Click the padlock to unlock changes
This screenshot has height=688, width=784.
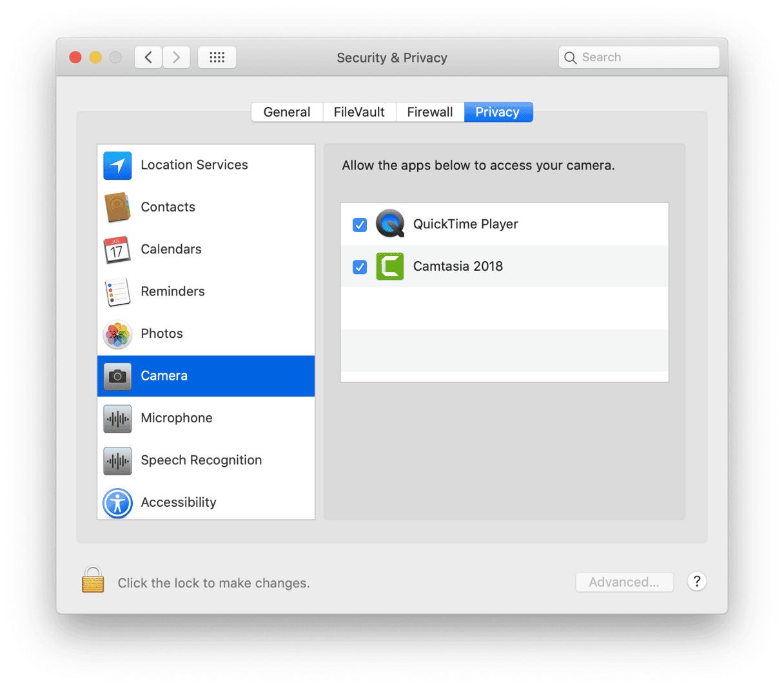coord(93,580)
